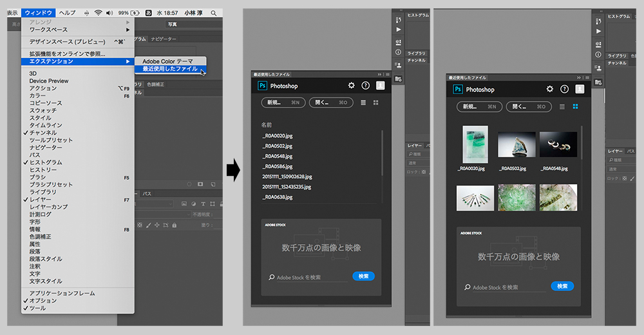Uncheck チャンネル in the Window menu
The width and height of the screenshot is (644, 335).
pyautogui.click(x=77, y=132)
